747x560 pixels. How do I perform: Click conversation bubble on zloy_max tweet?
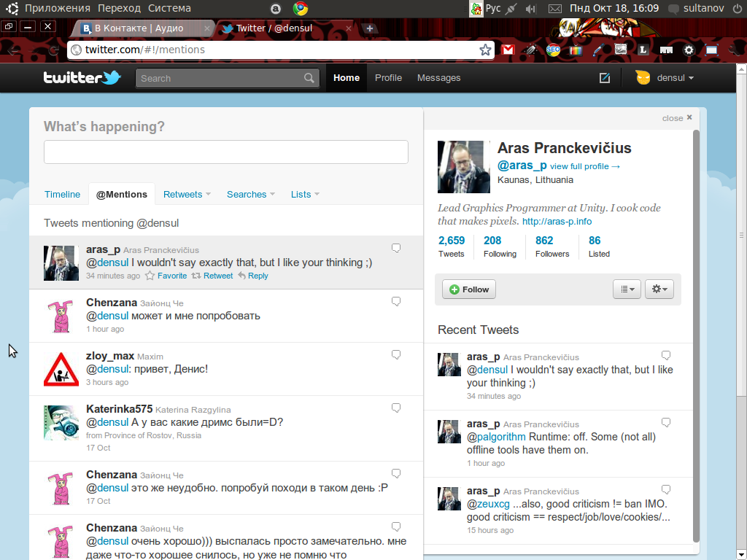pos(396,355)
